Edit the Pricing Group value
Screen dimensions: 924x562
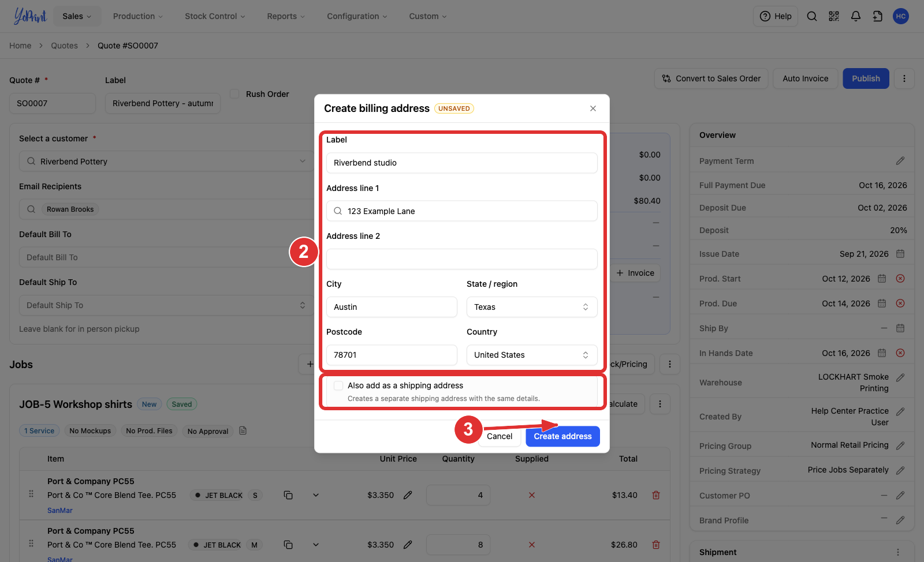[900, 445]
